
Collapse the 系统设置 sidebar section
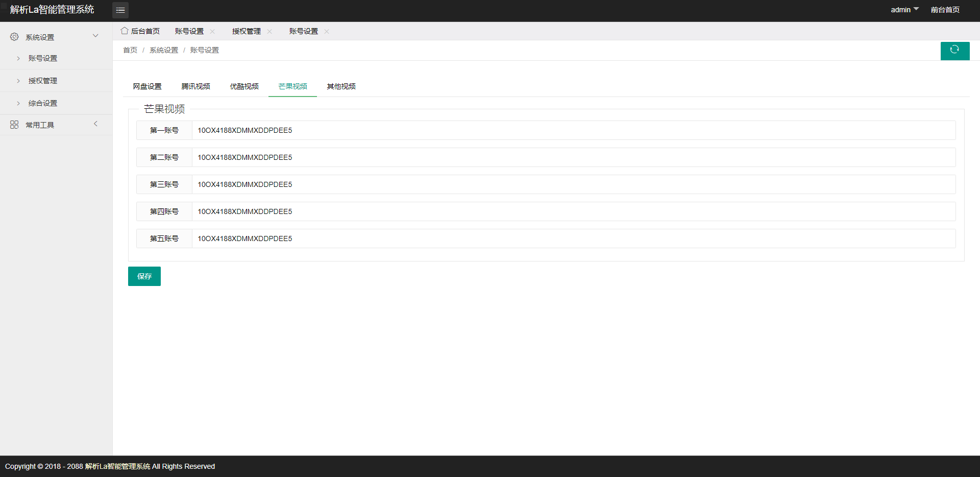coord(95,36)
